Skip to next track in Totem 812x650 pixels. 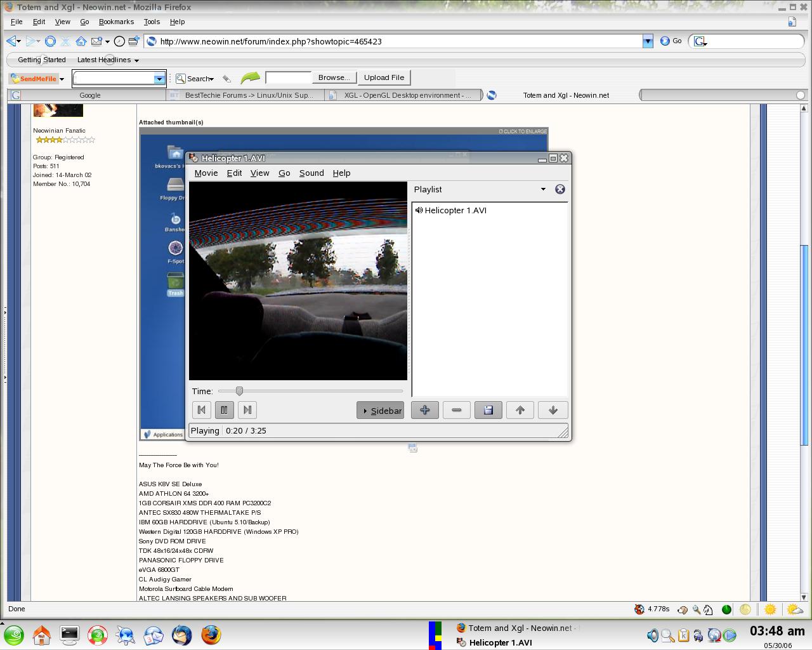pos(247,410)
